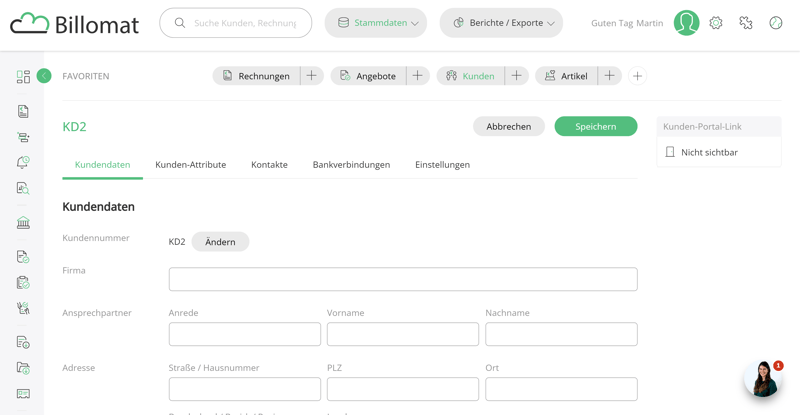The image size is (800, 415).
Task: Click the plus next to Rechnungen
Action: [x=311, y=76]
